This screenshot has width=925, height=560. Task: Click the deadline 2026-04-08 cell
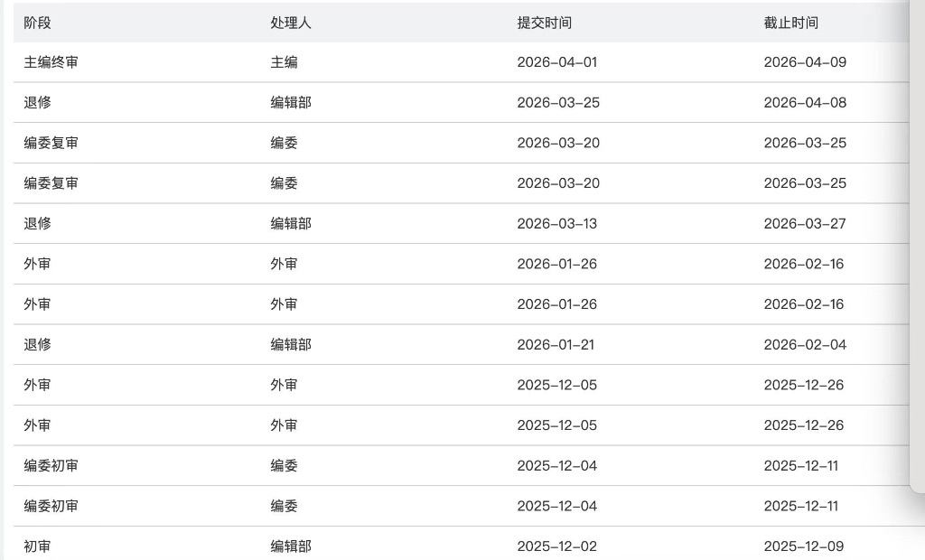(805, 102)
